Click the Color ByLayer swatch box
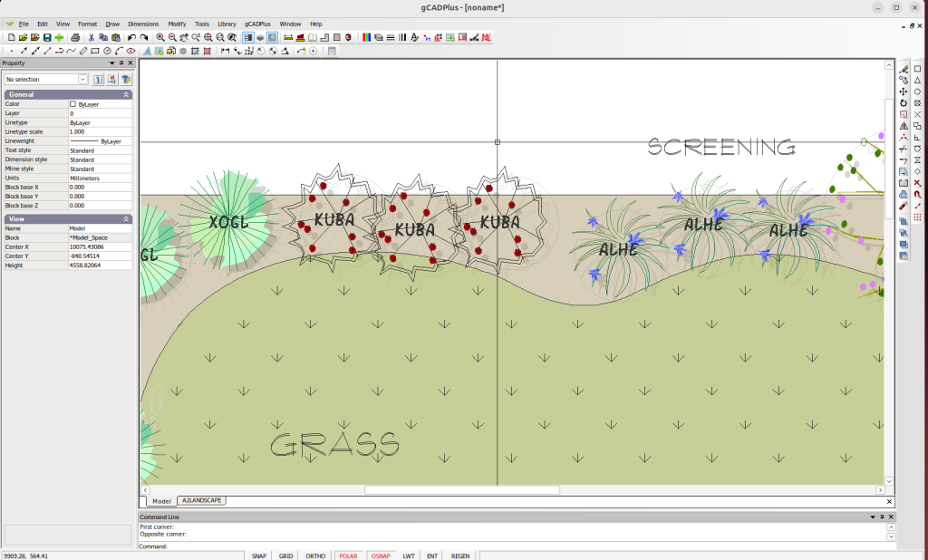The width and height of the screenshot is (928, 560). 72,104
